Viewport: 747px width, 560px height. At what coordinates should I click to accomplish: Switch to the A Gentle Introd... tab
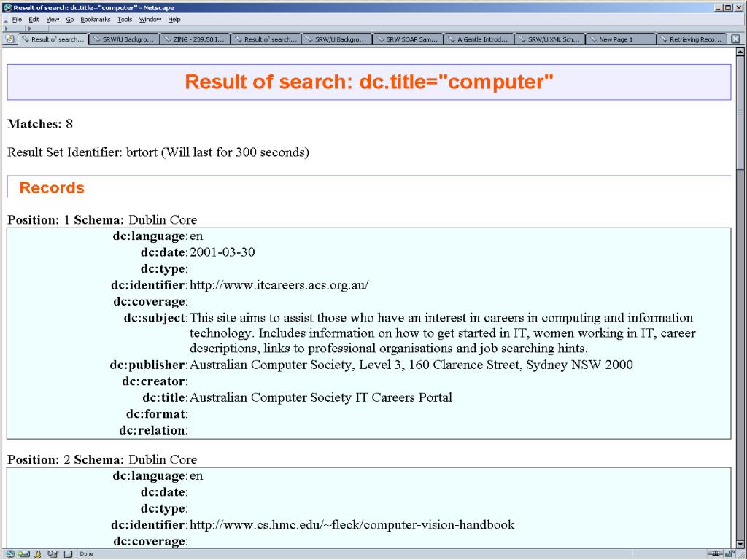tap(479, 39)
